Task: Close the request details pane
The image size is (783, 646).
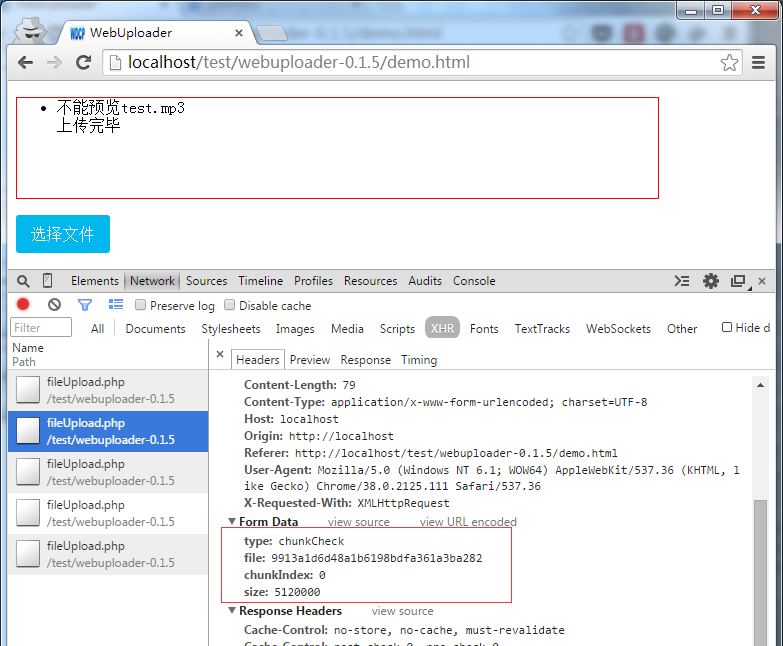Action: pyautogui.click(x=220, y=354)
